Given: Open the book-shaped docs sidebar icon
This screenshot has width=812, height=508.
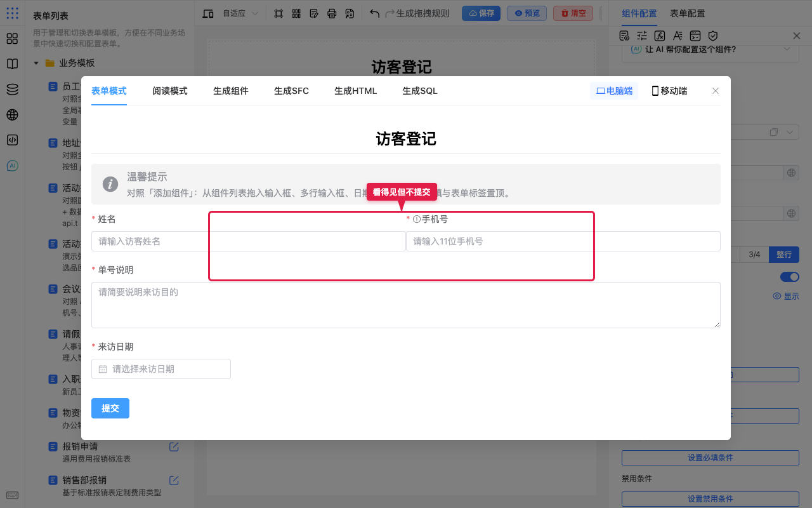Looking at the screenshot, I should point(12,64).
